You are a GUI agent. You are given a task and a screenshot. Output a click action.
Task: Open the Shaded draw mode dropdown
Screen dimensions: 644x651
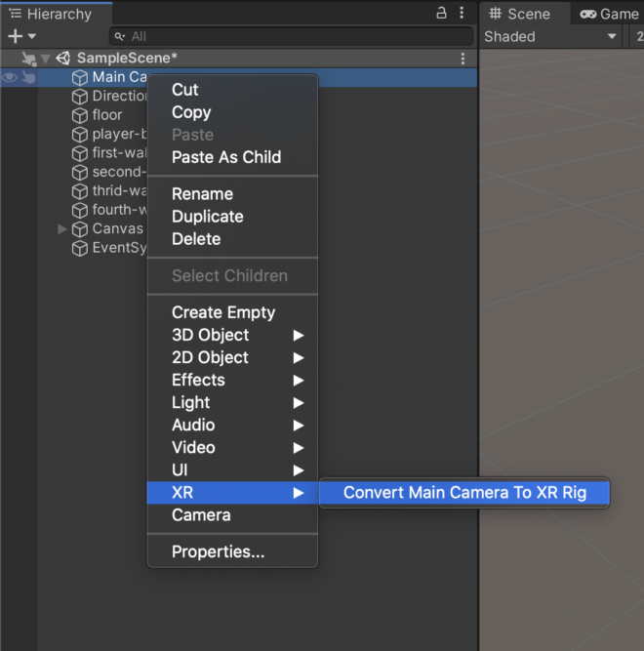[551, 36]
